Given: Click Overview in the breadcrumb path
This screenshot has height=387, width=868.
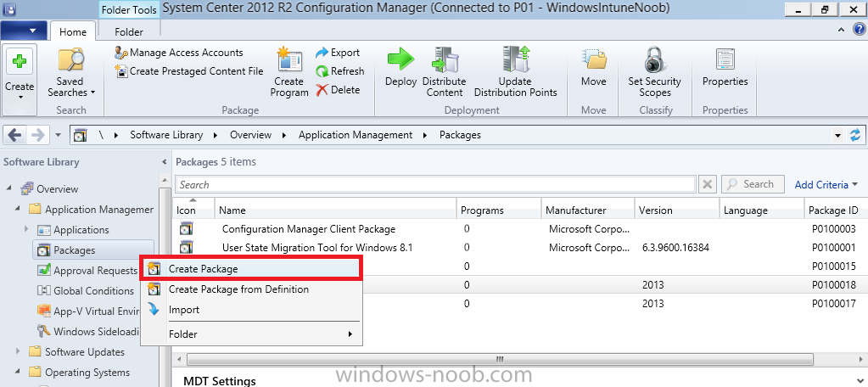Looking at the screenshot, I should (251, 135).
